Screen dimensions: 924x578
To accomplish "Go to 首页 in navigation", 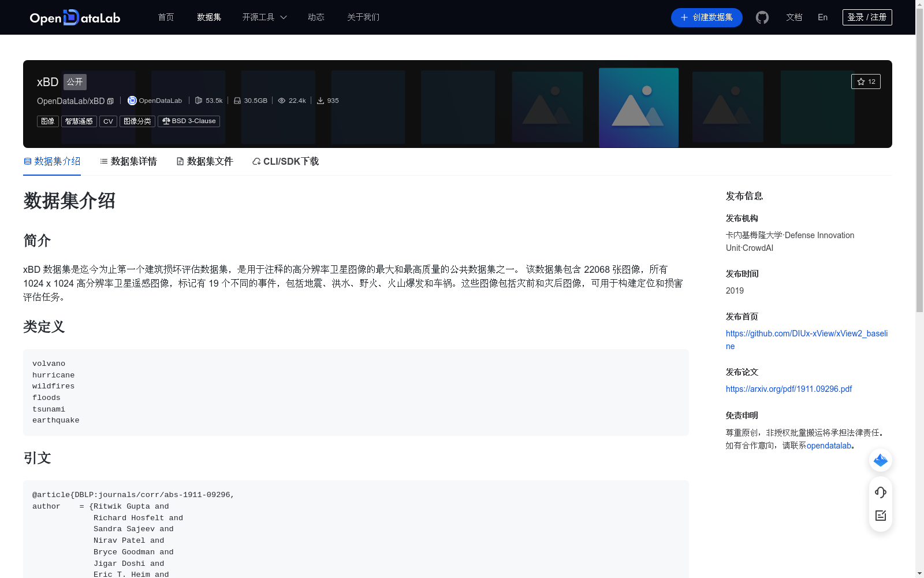I will click(x=166, y=17).
